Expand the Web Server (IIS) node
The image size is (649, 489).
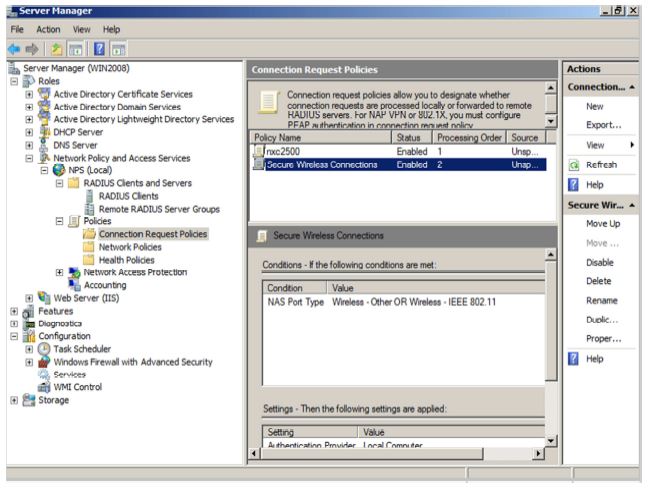pos(28,297)
